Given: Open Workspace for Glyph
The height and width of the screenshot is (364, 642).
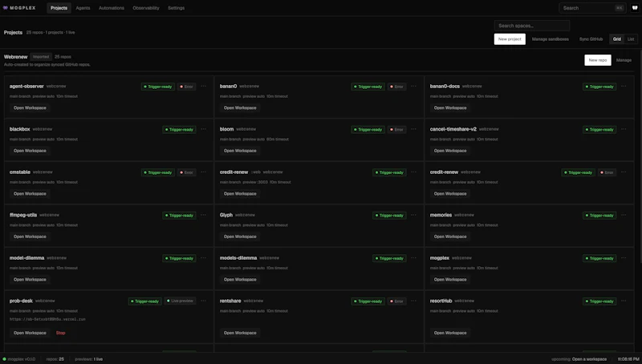Looking at the screenshot, I should (x=240, y=237).
